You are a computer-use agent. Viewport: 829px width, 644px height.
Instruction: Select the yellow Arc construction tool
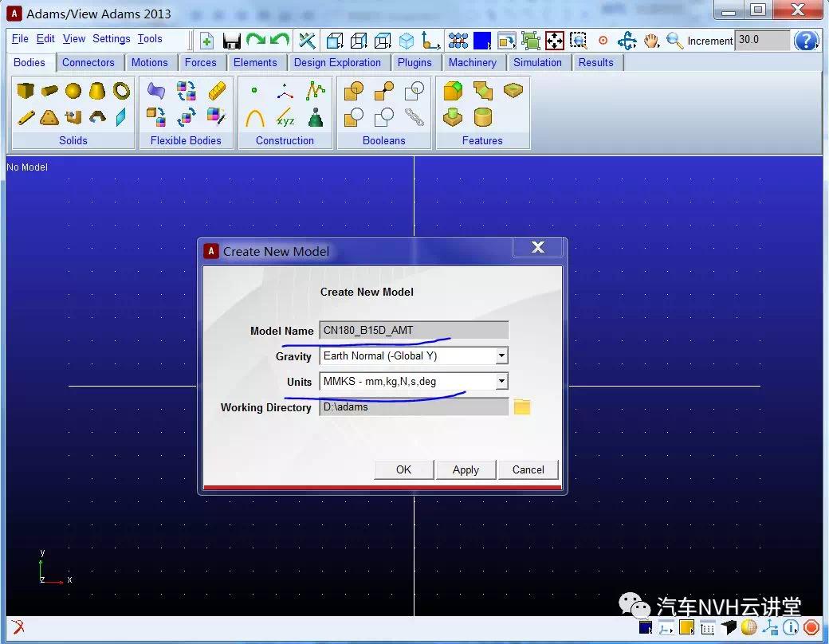pyautogui.click(x=255, y=117)
